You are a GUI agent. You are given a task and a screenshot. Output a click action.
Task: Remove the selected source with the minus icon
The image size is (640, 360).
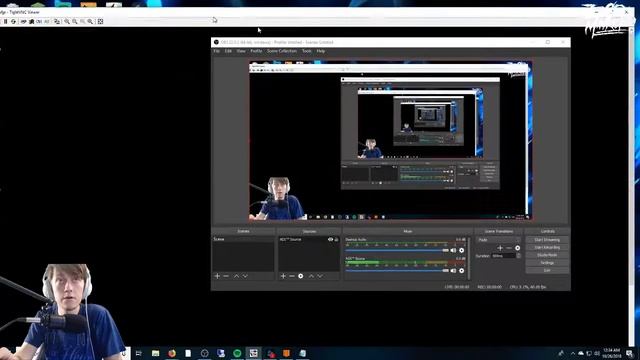coord(292,276)
